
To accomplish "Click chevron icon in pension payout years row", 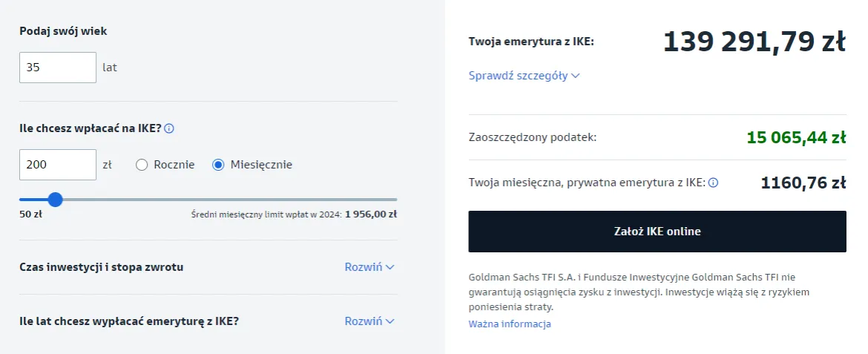I will pyautogui.click(x=390, y=321).
